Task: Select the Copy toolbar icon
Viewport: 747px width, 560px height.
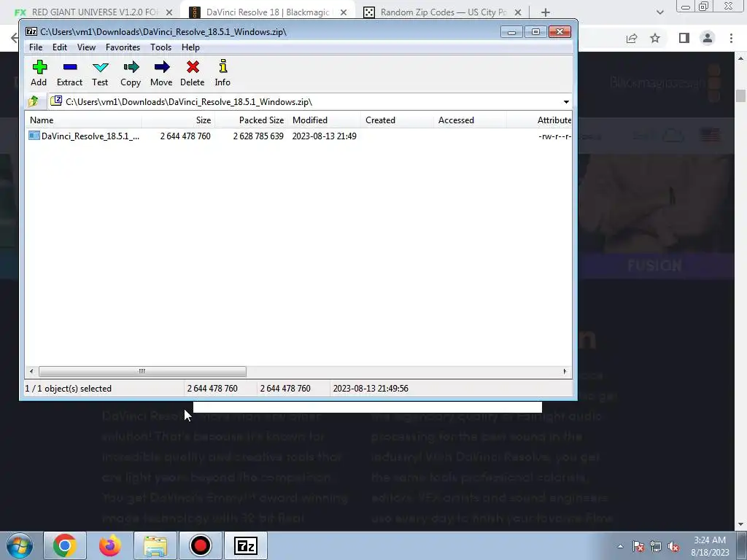Action: [x=131, y=73]
